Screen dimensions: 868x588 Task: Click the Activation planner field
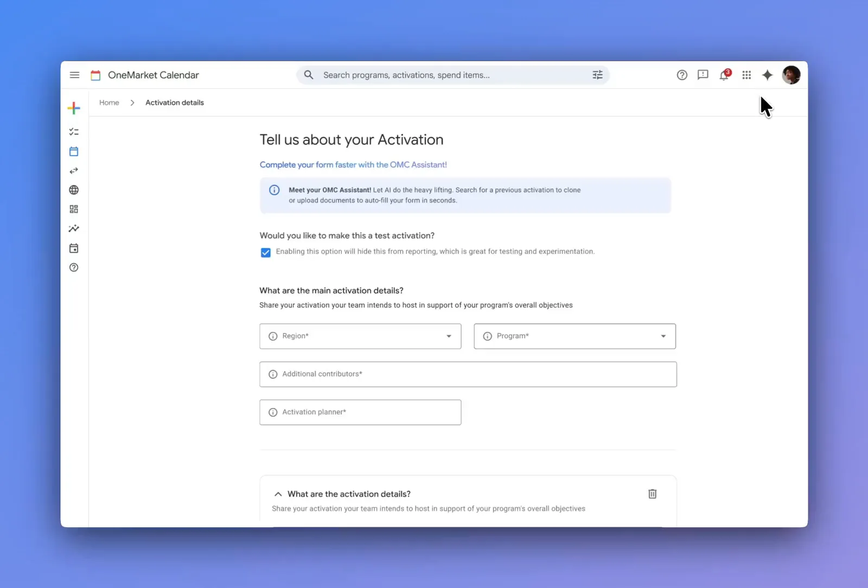click(x=360, y=412)
